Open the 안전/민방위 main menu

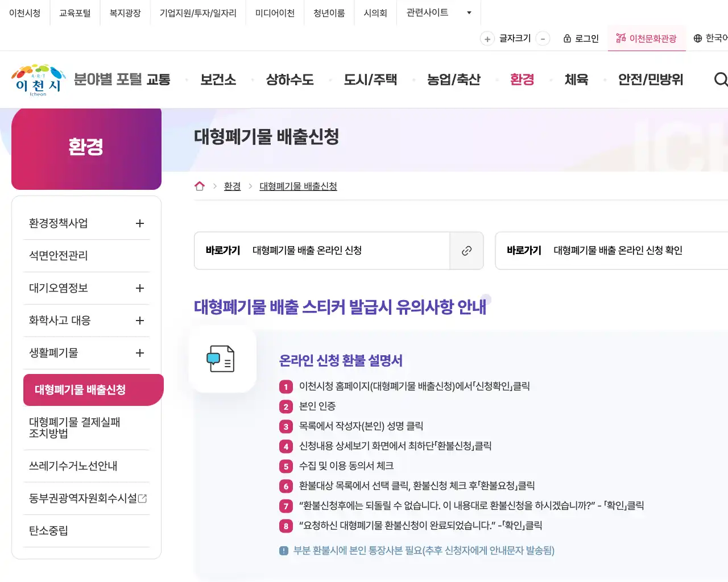coord(651,80)
